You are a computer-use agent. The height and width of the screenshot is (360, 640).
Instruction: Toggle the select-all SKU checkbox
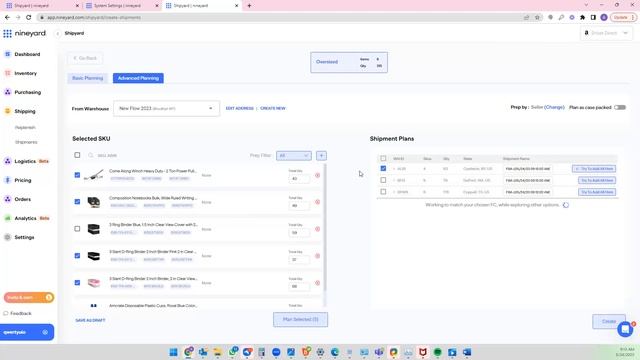(x=77, y=155)
